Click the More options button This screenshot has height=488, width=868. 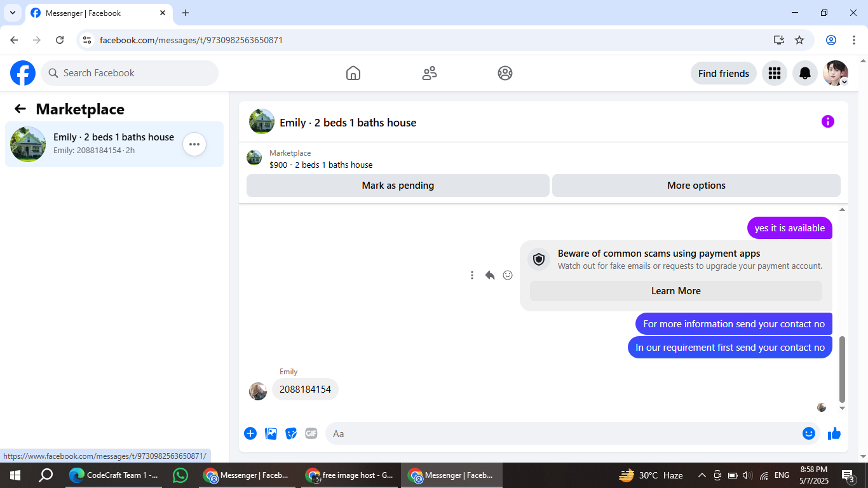coord(696,186)
